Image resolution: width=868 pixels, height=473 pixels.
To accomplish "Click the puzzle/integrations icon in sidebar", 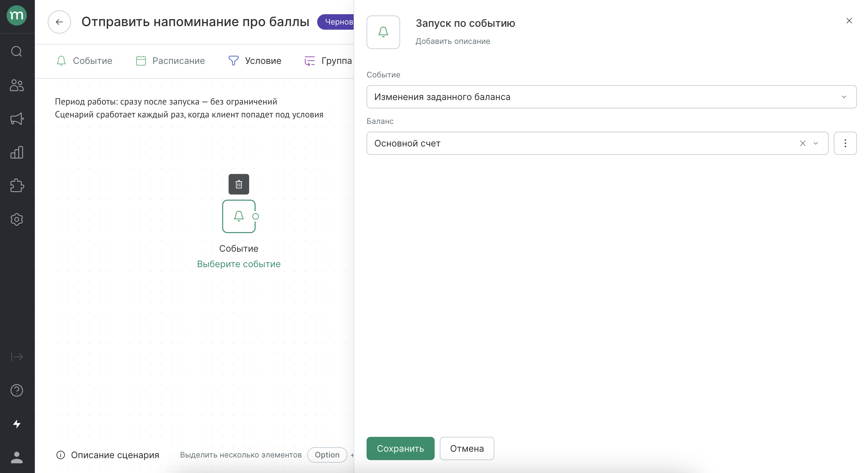I will pyautogui.click(x=17, y=185).
